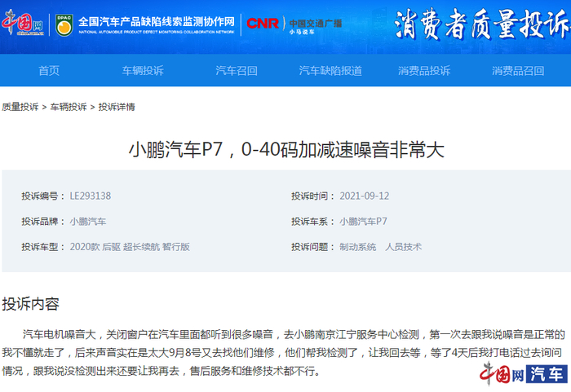Click the 中国网汽车 watermark logo
The image size is (571, 392).
coord(524,373)
